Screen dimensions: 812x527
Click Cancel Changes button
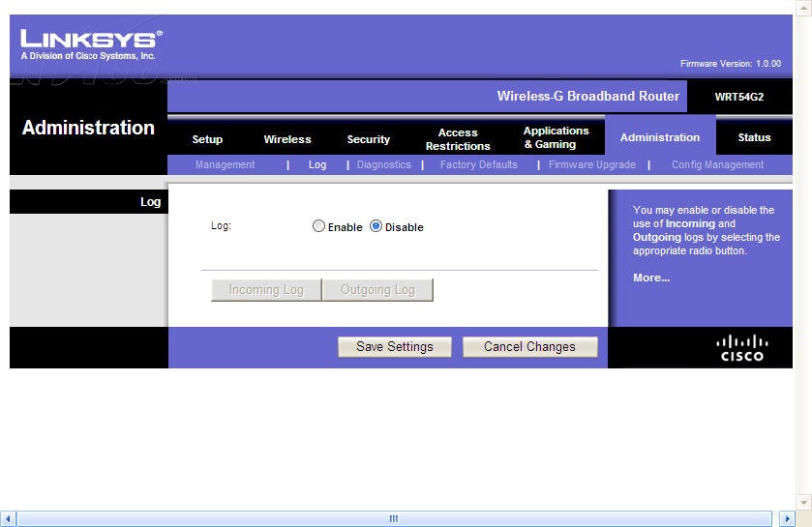(x=529, y=346)
